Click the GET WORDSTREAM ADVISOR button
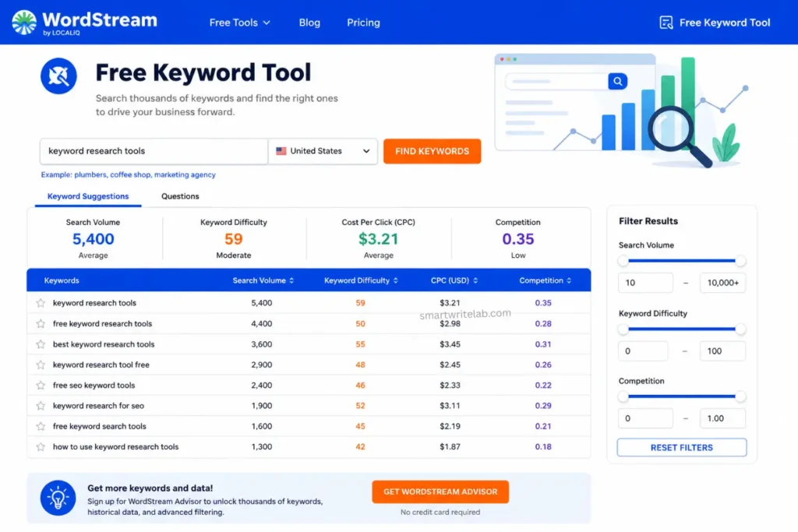798x532 pixels. 440,491
